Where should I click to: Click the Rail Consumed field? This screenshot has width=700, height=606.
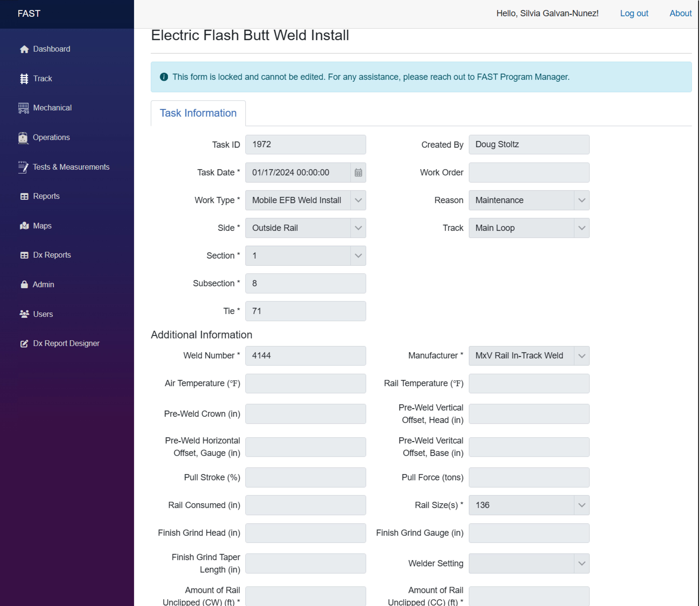point(306,506)
